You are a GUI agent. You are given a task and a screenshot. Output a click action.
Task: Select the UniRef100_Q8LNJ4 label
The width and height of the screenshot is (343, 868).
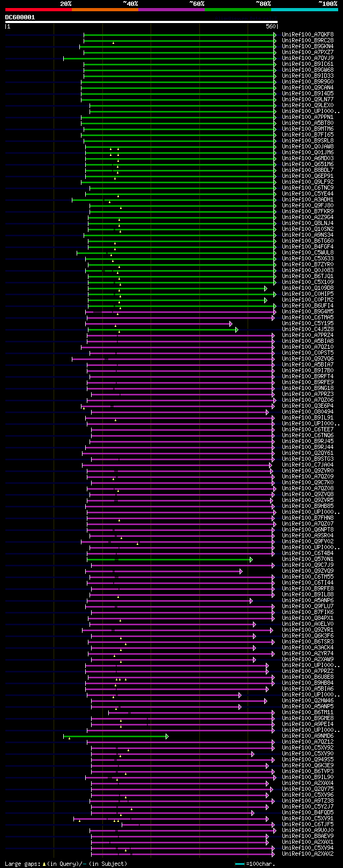[308, 223]
